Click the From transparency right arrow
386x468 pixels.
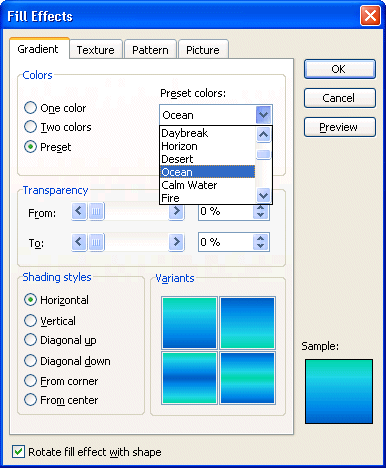click(x=176, y=211)
